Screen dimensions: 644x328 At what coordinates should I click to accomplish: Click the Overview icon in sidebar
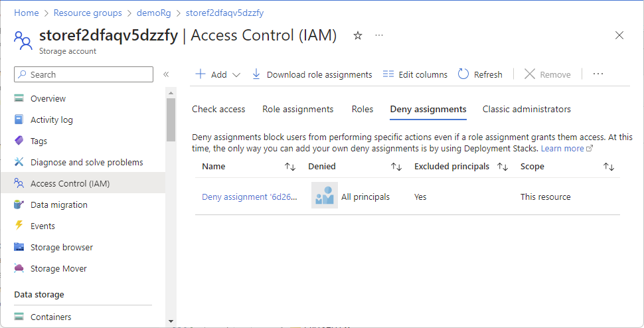pyautogui.click(x=19, y=98)
